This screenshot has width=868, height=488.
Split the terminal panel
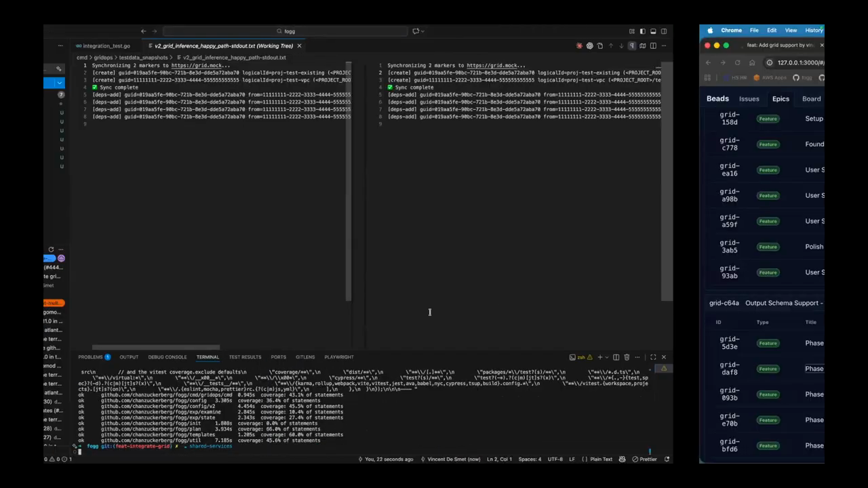(616, 357)
